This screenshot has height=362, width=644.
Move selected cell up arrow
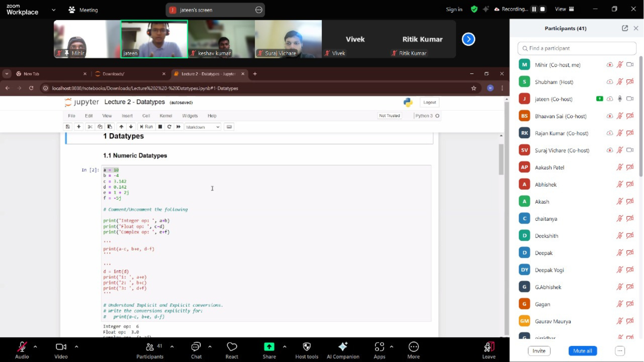click(x=121, y=127)
